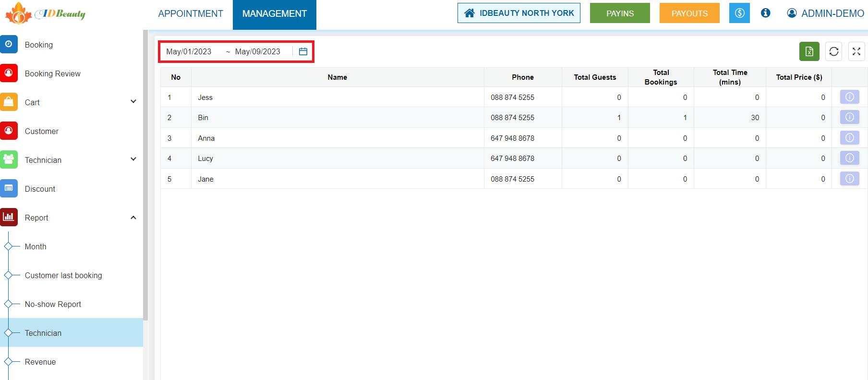This screenshot has height=380, width=868.
Task: Click the Total Price ($) header
Action: (x=799, y=77)
